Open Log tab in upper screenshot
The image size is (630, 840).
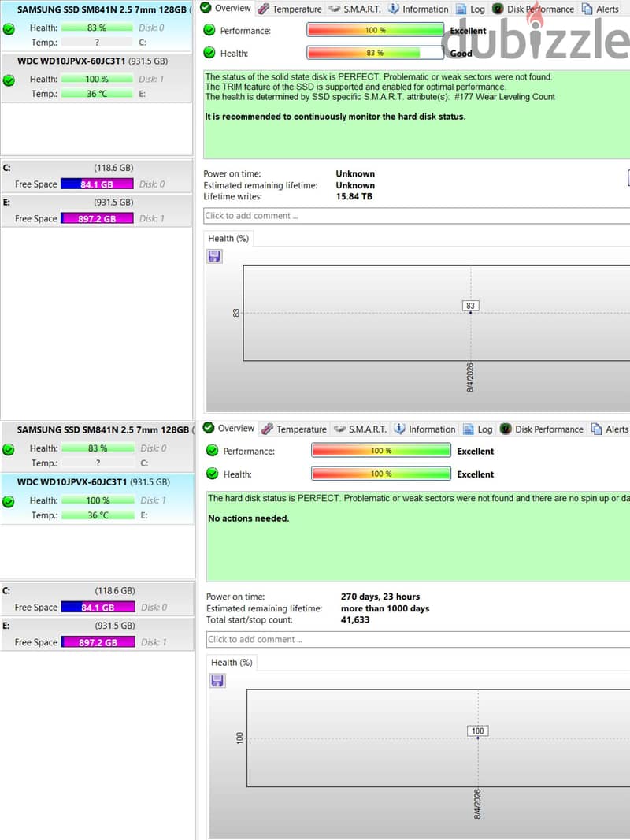point(470,9)
